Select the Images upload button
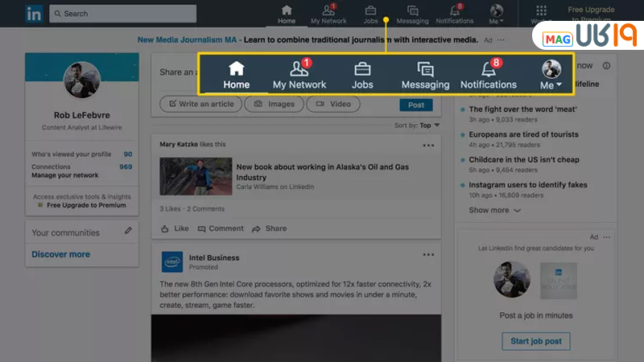Viewport: 644px width, 362px height. point(274,104)
